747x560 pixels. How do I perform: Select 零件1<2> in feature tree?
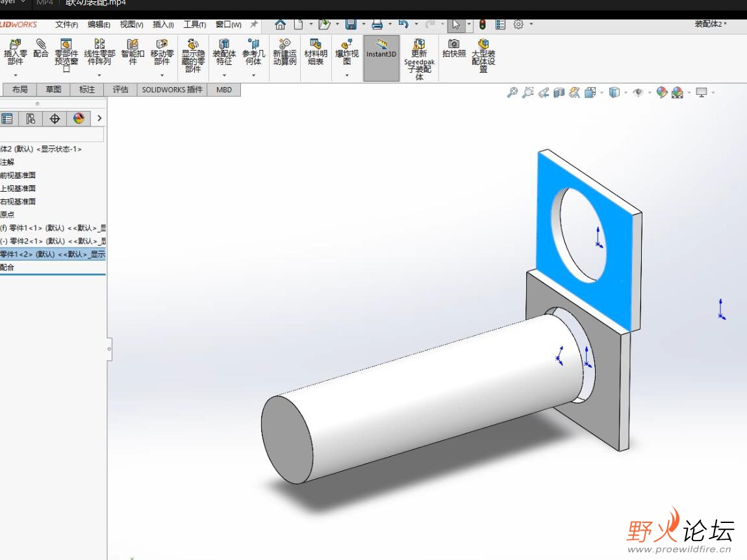(53, 254)
